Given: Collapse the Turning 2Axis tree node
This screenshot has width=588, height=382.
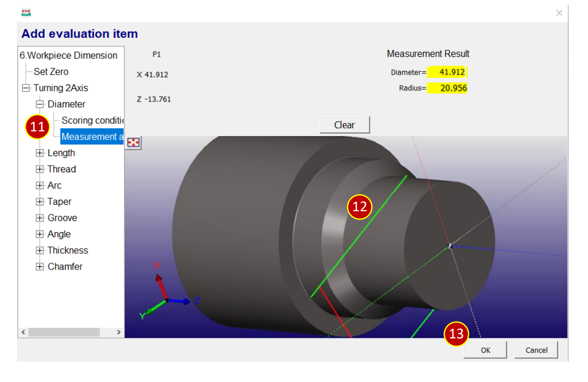Looking at the screenshot, I should 26,88.
